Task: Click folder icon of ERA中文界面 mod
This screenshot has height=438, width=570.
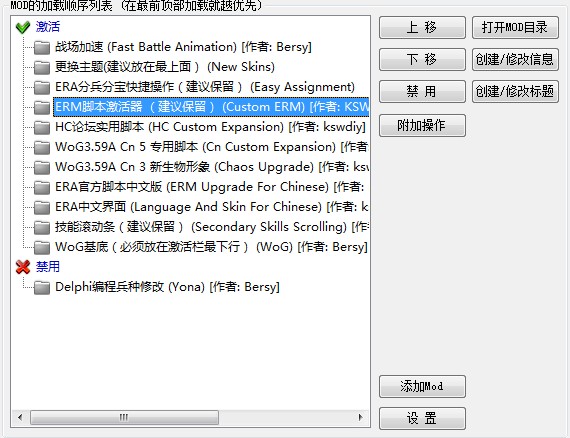Action: (x=42, y=207)
